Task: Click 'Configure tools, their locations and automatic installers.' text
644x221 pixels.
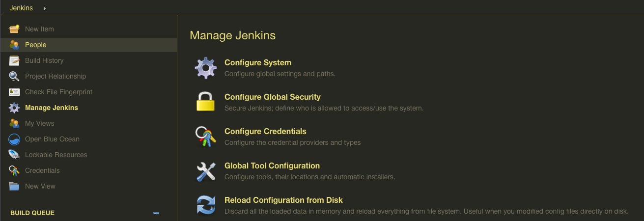Action: click(x=309, y=177)
